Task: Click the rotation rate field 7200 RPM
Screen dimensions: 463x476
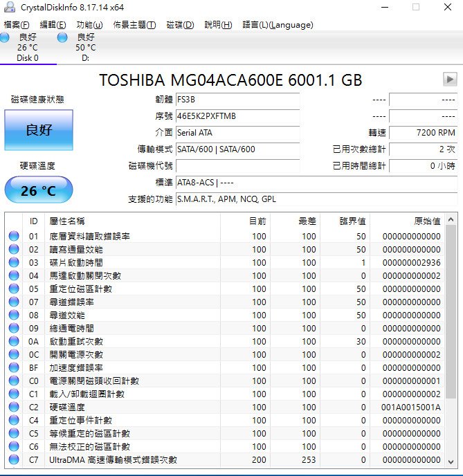Action: [x=424, y=133]
